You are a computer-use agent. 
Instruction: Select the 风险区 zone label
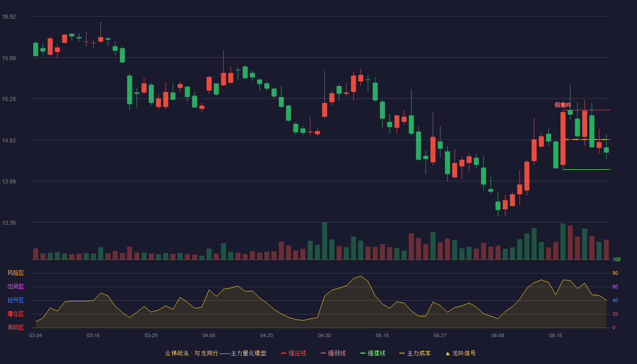(15, 273)
